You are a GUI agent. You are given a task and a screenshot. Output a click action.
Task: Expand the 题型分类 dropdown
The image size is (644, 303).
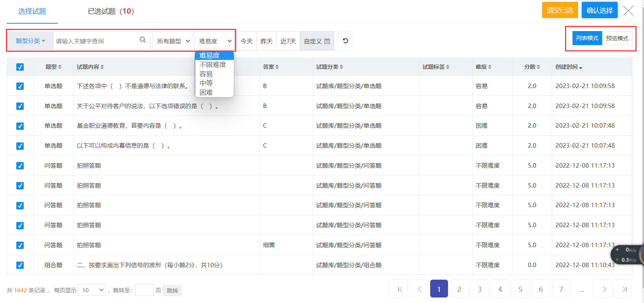30,41
